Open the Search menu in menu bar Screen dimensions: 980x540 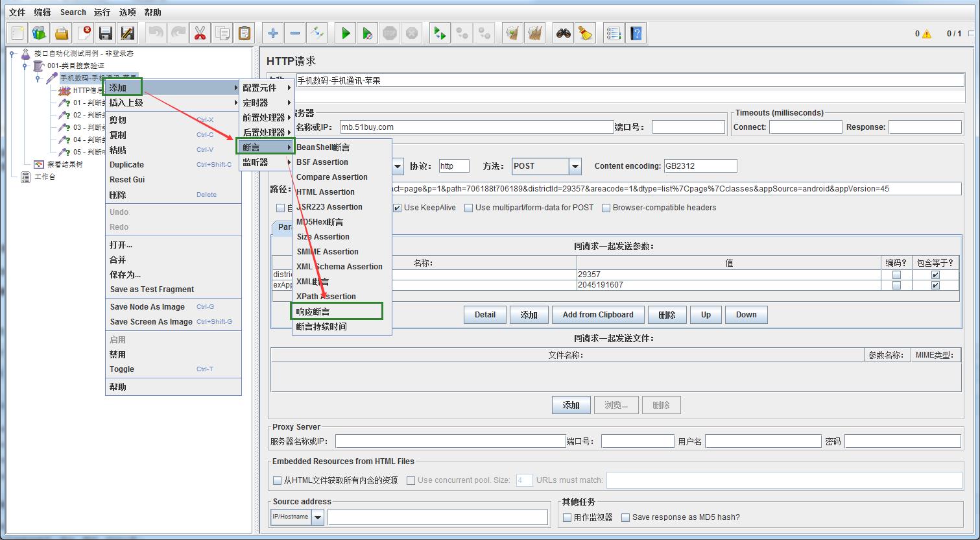[73, 12]
